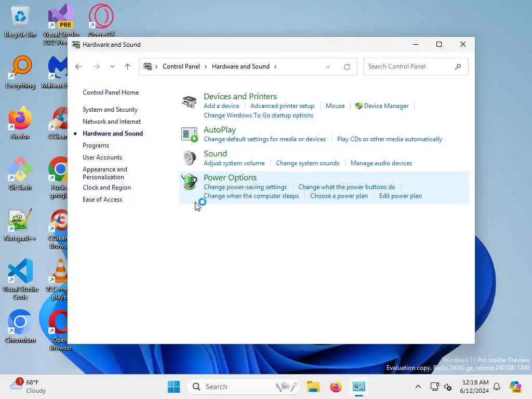Click Change Windows To Go startup options

pyautogui.click(x=259, y=115)
